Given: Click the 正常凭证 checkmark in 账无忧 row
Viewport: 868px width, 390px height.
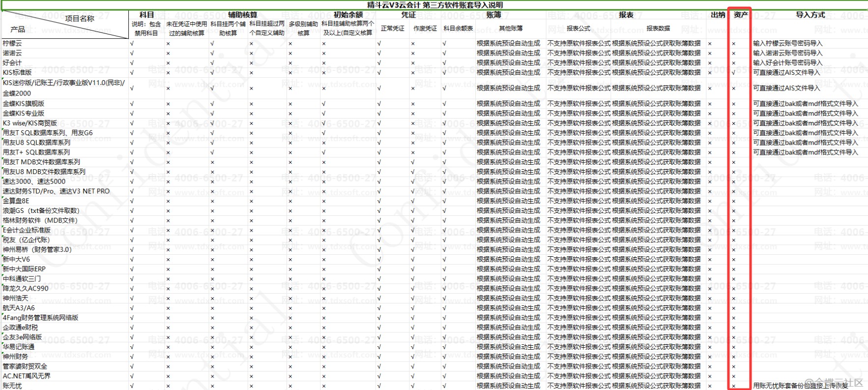Looking at the screenshot, I should pyautogui.click(x=379, y=386).
